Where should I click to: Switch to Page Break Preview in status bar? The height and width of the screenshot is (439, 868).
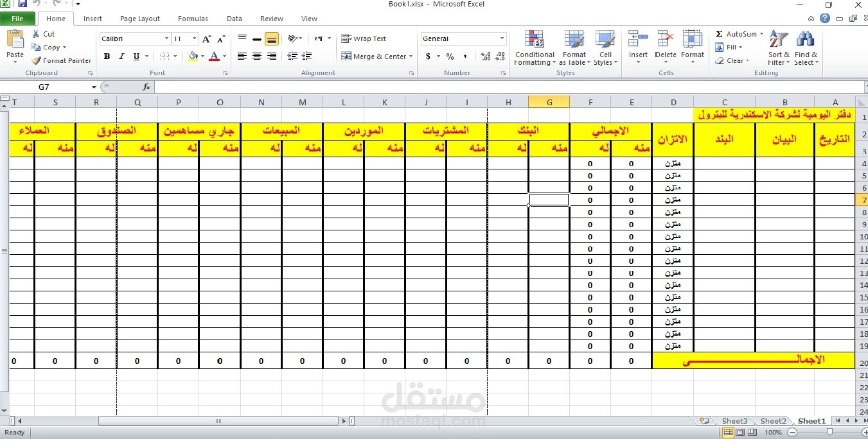pos(752,432)
